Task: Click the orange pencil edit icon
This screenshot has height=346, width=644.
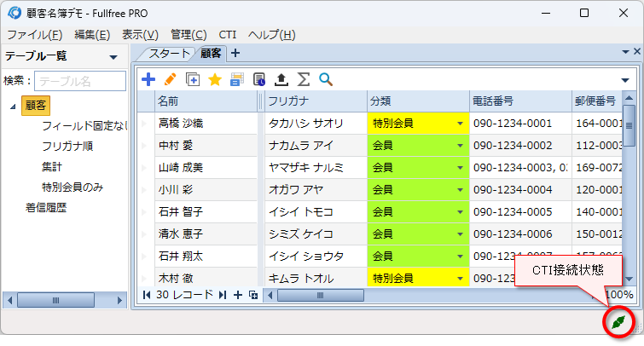Action: (x=170, y=79)
